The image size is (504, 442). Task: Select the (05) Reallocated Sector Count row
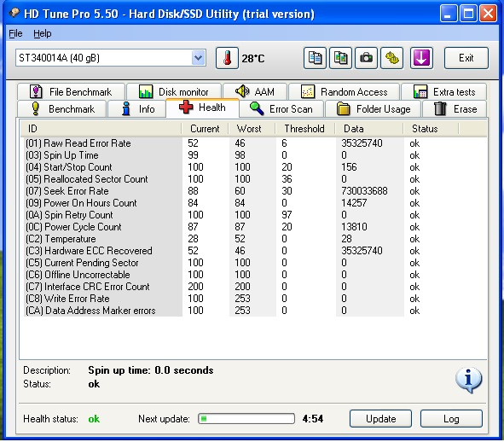255,179
